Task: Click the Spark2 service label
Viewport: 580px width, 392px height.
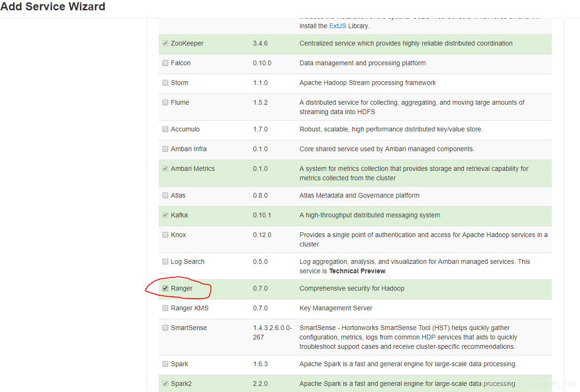Action: coord(181,384)
